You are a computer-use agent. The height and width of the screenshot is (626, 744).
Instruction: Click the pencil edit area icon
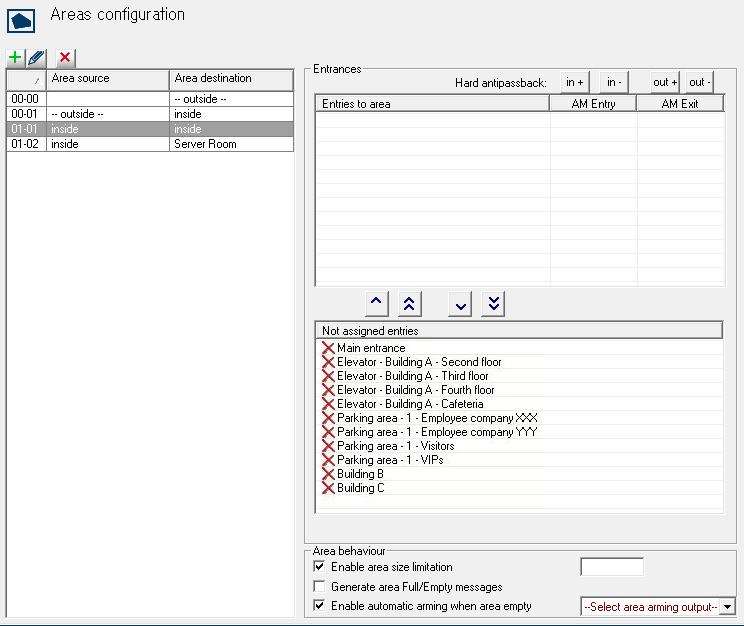pyautogui.click(x=37, y=58)
